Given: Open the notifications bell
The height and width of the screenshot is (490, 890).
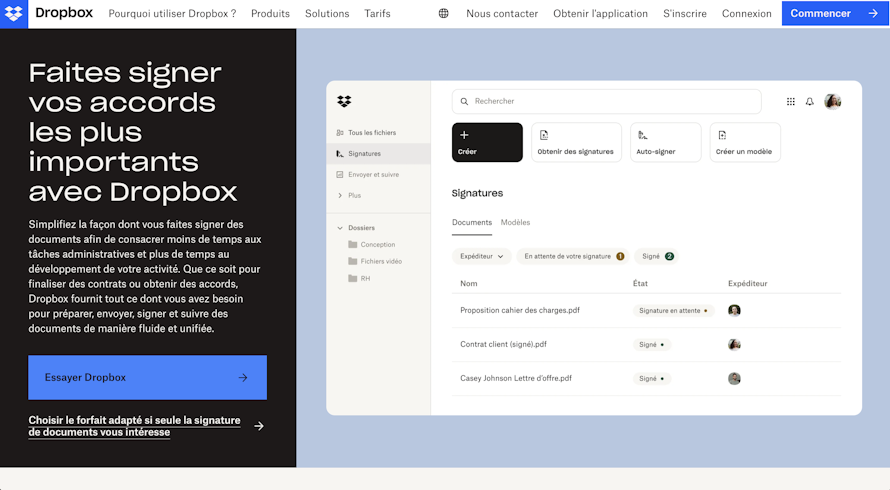Looking at the screenshot, I should 809,102.
